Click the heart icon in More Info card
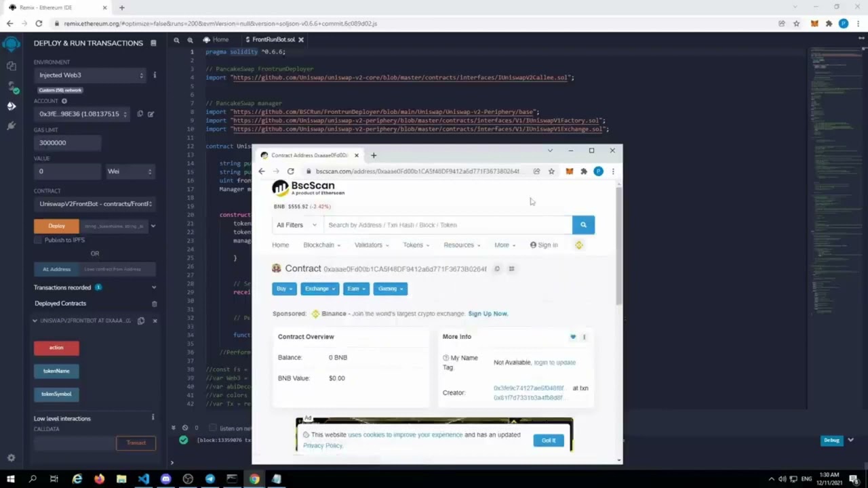The width and height of the screenshot is (868, 488). click(x=573, y=337)
